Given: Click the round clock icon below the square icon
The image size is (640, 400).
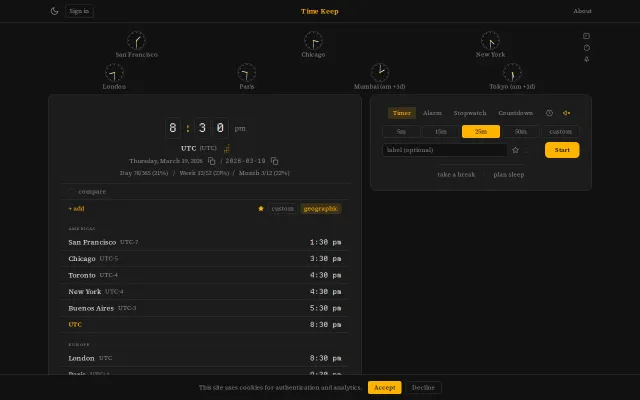Looking at the screenshot, I should click(587, 48).
